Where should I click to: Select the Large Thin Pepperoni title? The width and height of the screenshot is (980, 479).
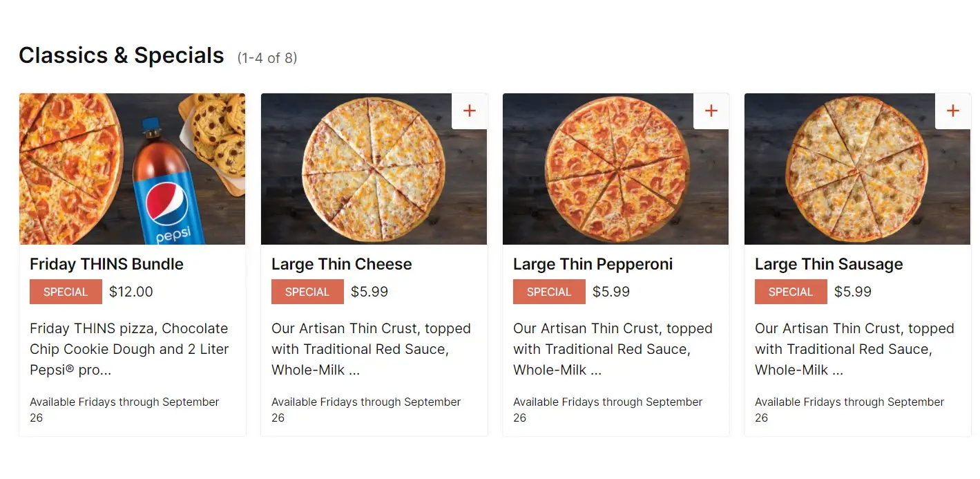click(x=593, y=264)
